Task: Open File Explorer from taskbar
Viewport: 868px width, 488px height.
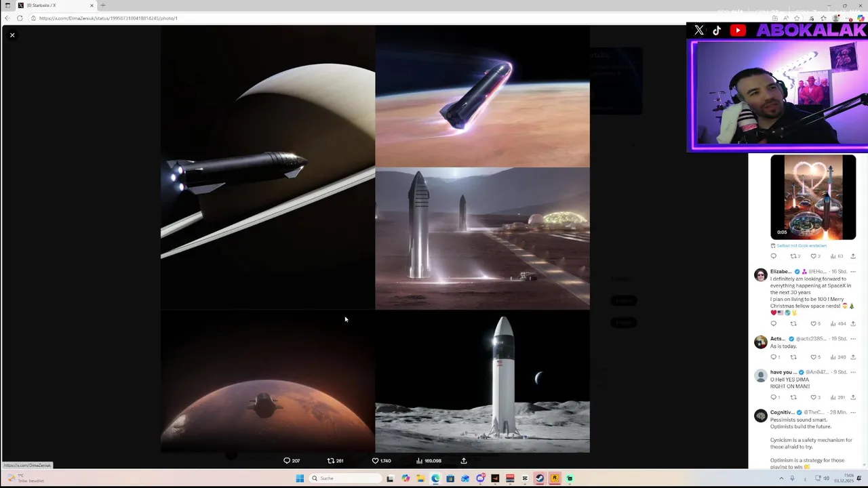Action: [x=420, y=479]
